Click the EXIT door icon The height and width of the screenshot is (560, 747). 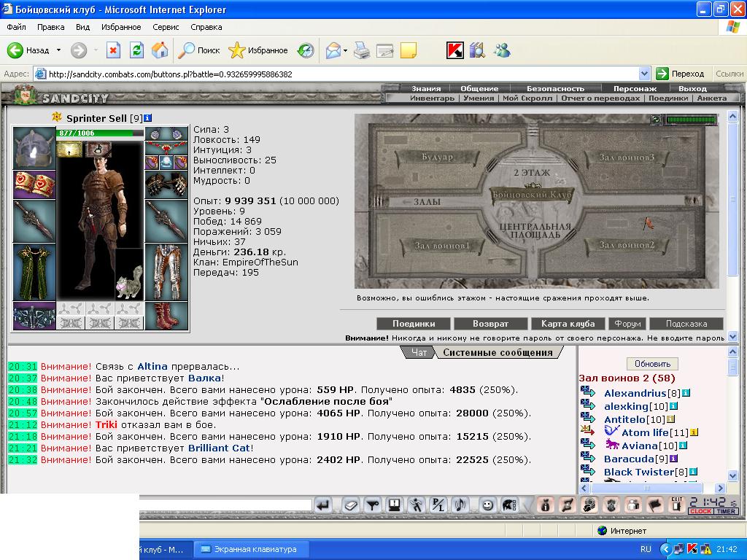click(x=676, y=505)
